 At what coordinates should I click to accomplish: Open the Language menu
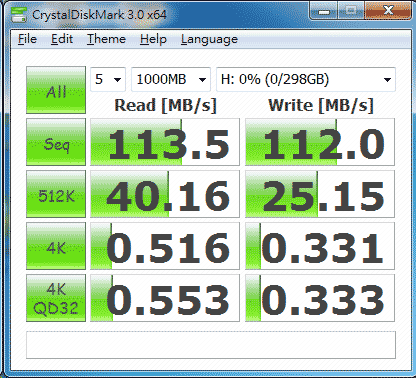click(x=209, y=39)
